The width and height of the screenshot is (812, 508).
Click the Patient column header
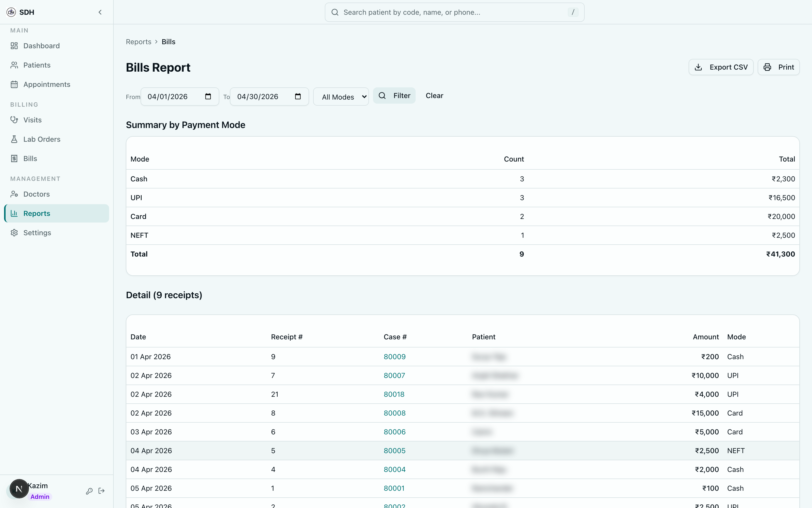pos(483,337)
